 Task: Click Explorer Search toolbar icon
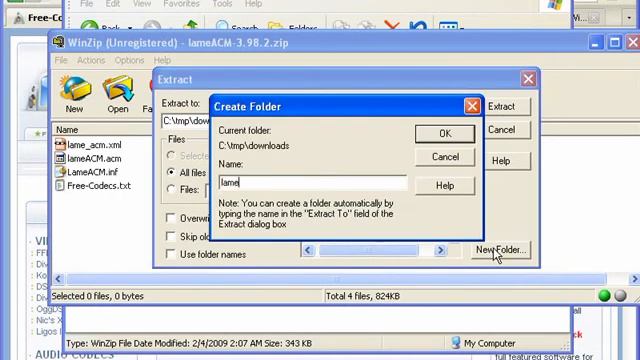tap(222, 26)
